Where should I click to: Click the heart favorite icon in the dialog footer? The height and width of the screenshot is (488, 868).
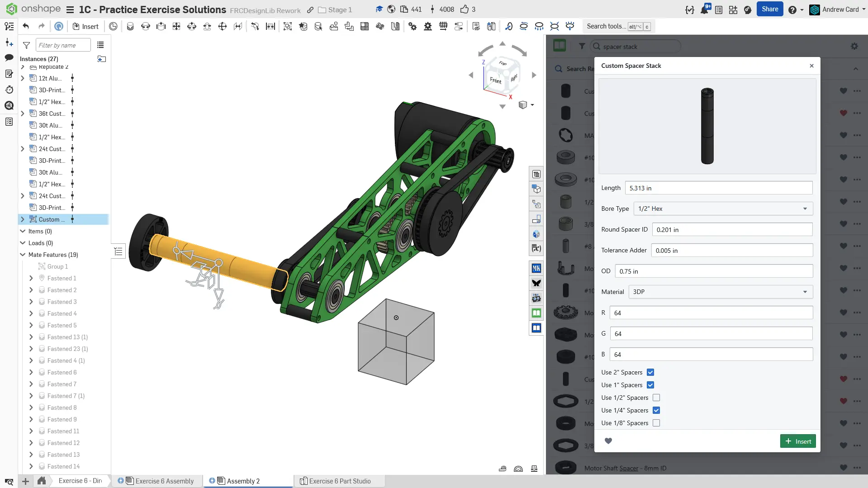608,441
